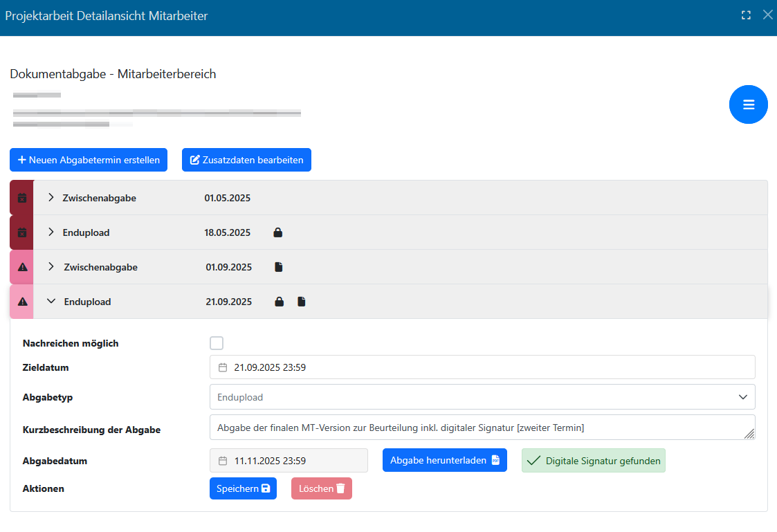Enable the Nachreichen möglich checkbox
This screenshot has height=532, width=777.
[217, 343]
